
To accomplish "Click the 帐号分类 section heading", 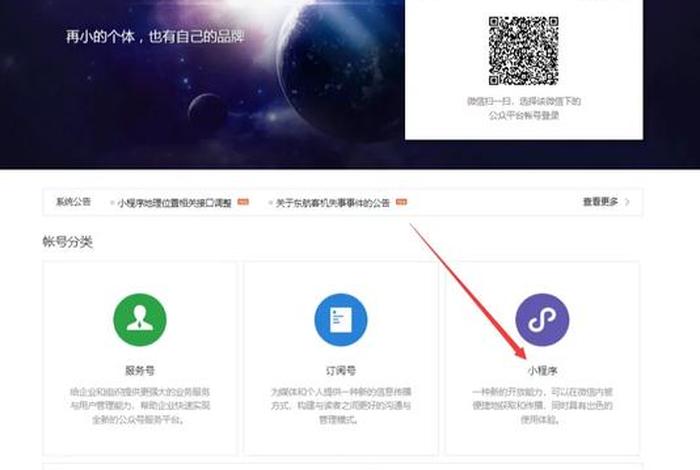I will [x=67, y=242].
